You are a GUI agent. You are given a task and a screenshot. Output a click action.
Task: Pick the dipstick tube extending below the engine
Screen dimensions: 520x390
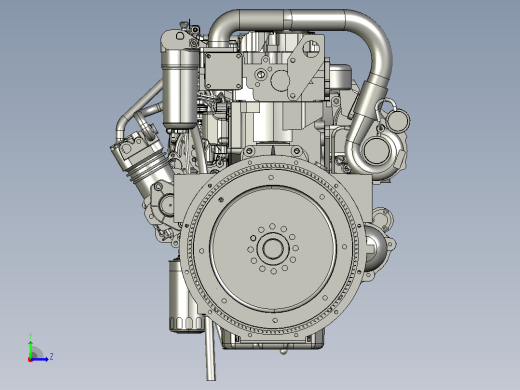point(210,348)
